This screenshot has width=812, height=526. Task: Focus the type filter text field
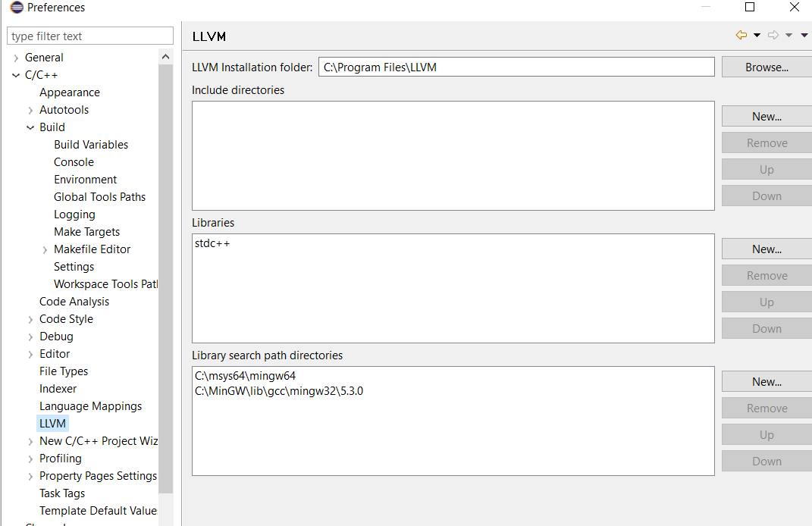click(x=90, y=36)
